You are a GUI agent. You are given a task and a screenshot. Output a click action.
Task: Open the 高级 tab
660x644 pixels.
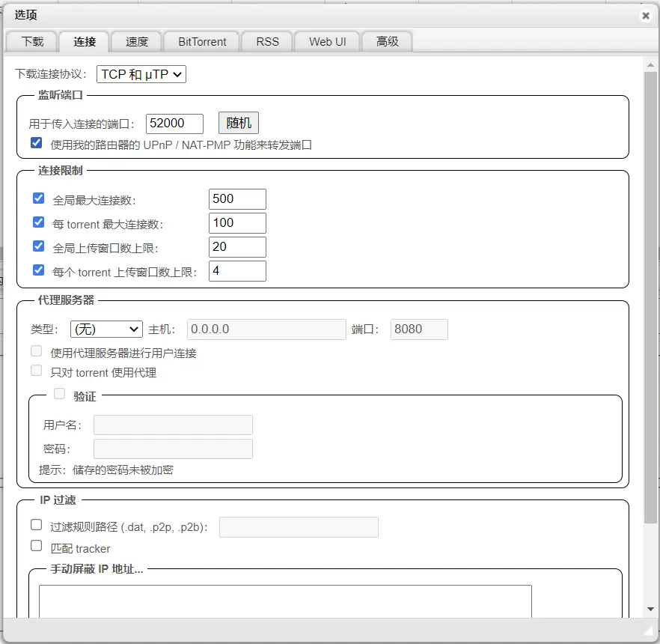(388, 42)
